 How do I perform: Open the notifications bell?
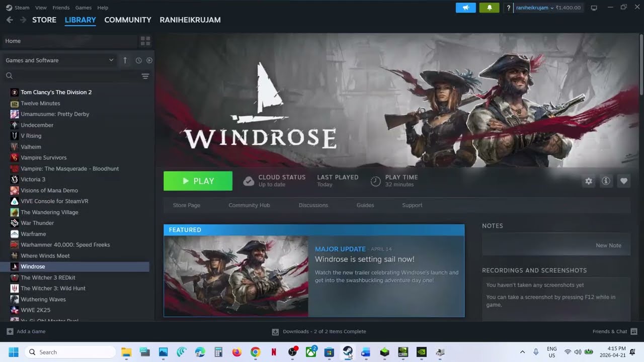[489, 8]
